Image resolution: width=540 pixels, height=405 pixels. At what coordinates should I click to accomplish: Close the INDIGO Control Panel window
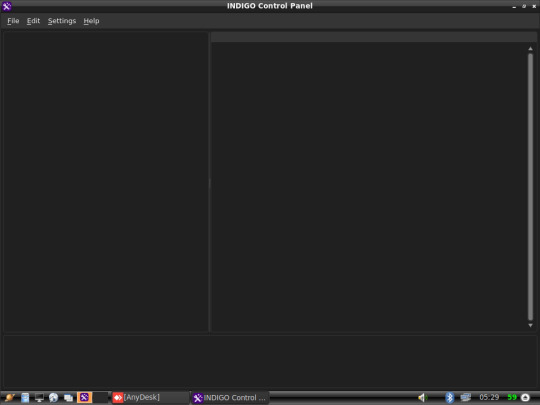534,6
